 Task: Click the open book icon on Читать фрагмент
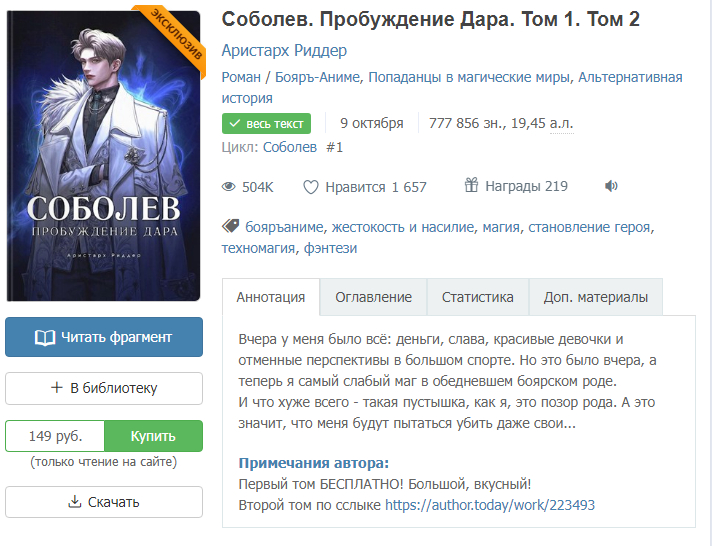coord(45,337)
